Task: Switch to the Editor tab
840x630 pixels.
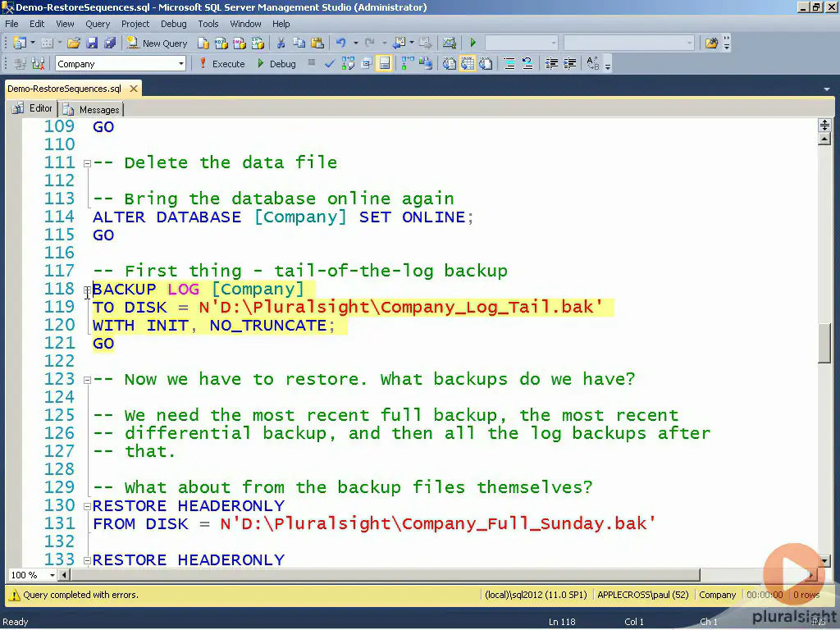Action: pos(33,108)
